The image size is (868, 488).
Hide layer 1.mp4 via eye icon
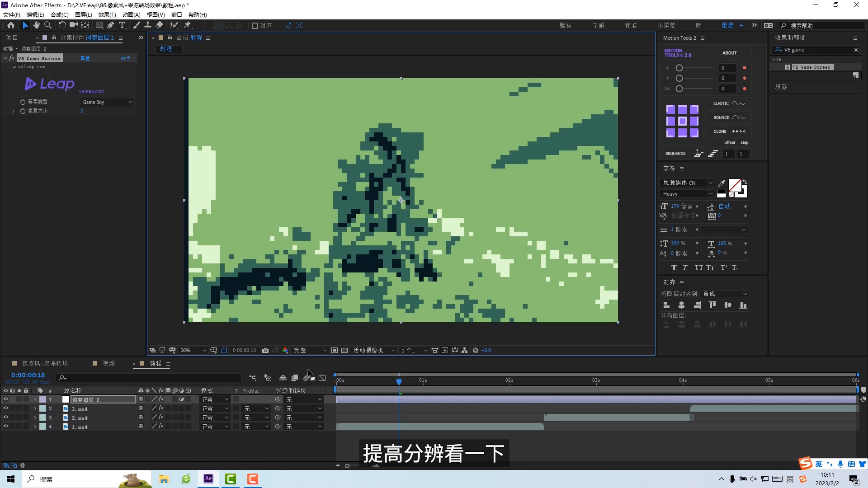pos(6,427)
